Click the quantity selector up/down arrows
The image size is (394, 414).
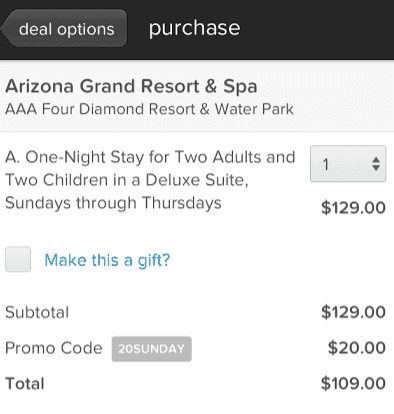[x=376, y=164]
